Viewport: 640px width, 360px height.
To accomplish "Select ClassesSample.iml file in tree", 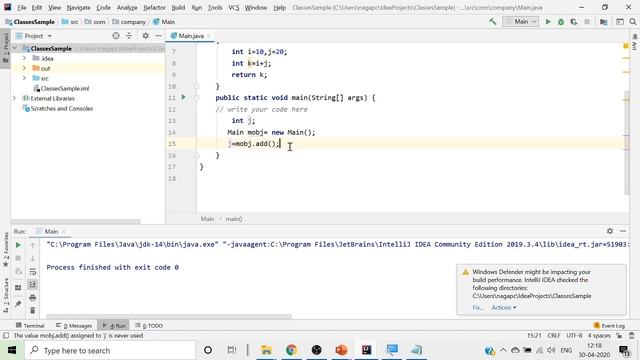I will pos(61,88).
